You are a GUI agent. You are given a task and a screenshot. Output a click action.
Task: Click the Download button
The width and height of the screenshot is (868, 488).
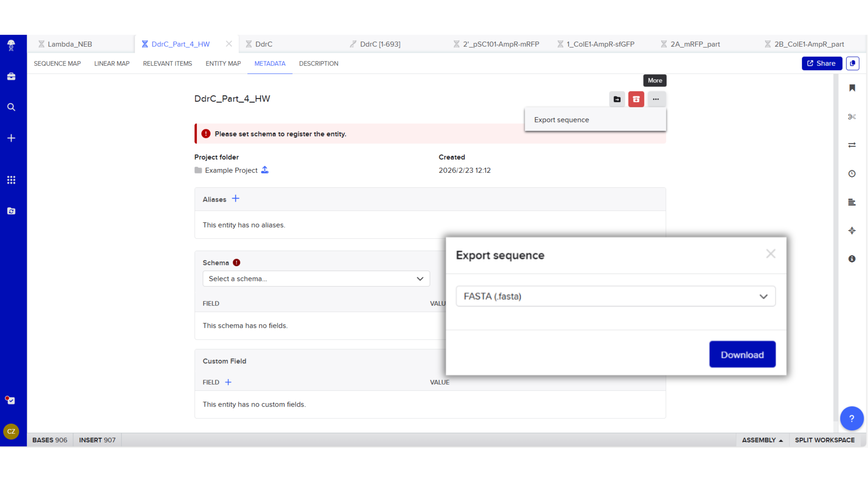click(742, 354)
